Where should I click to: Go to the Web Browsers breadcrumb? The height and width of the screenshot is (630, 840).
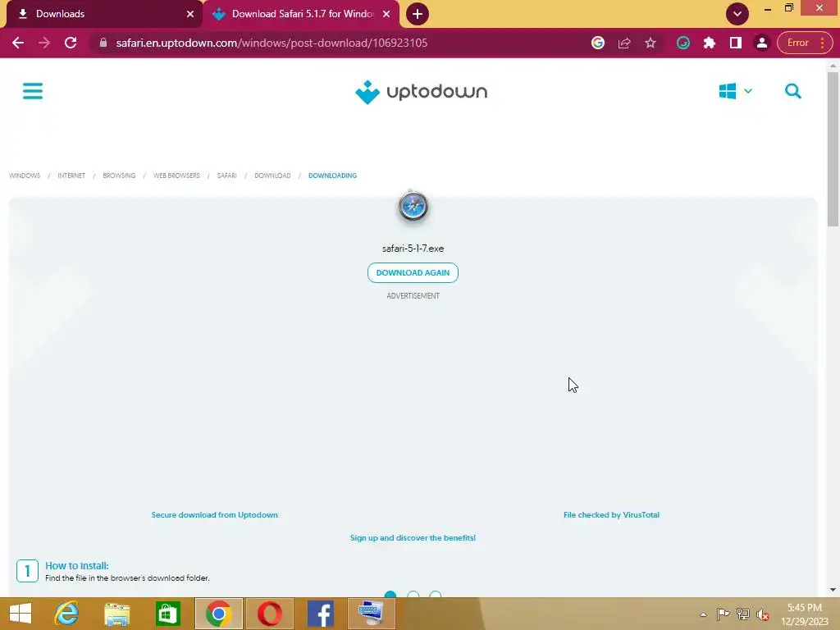pyautogui.click(x=176, y=176)
